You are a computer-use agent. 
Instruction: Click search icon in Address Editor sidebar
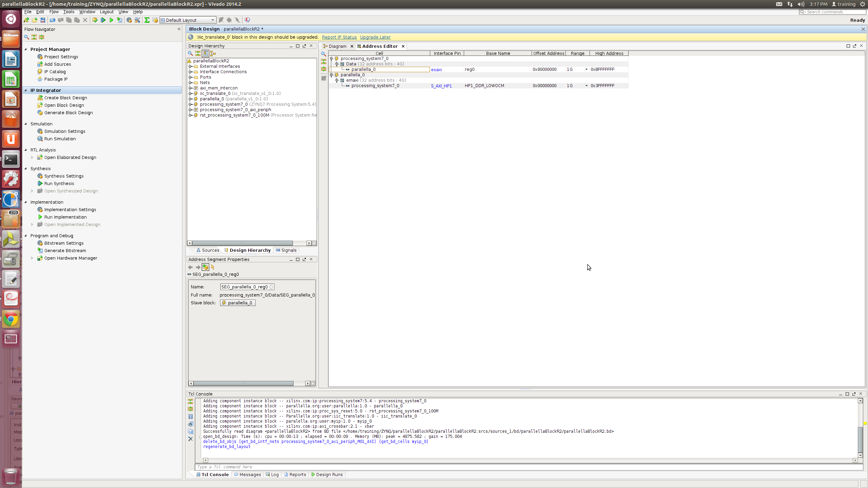click(323, 54)
